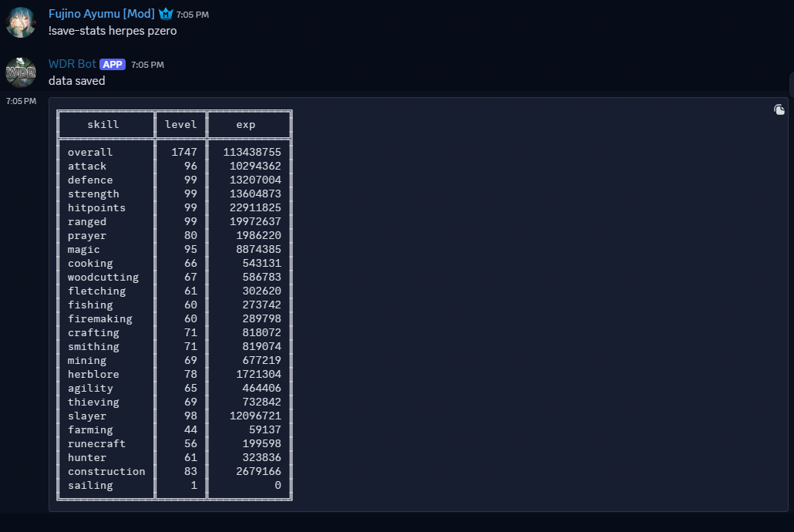Viewport: 794px width, 532px height.
Task: Click the "crafting" skill row label
Action: pos(94,332)
